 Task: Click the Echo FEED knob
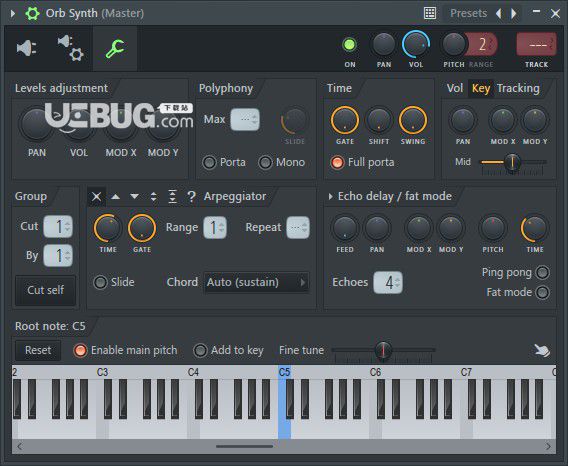pos(345,228)
